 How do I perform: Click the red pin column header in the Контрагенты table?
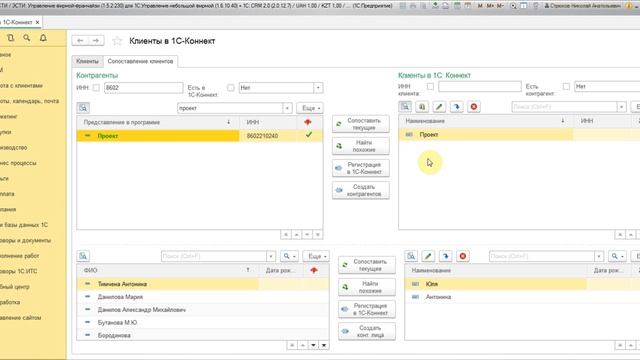point(308,122)
